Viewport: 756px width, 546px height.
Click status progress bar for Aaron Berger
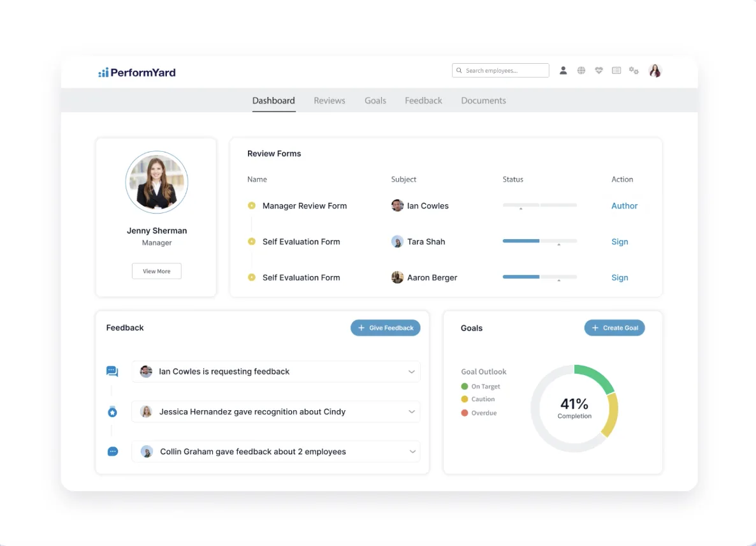[539, 277]
